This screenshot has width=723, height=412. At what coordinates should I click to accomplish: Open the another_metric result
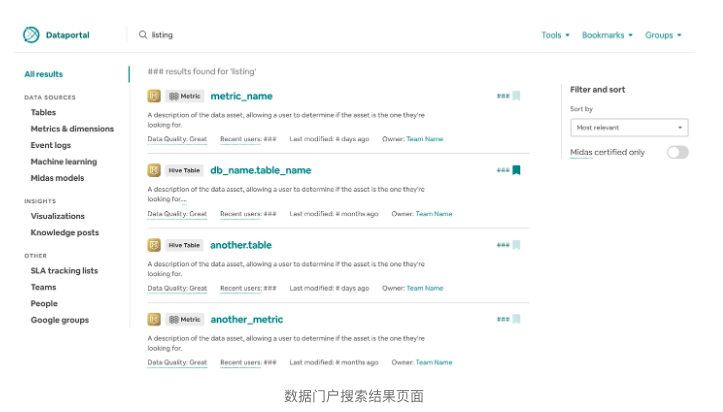point(247,319)
